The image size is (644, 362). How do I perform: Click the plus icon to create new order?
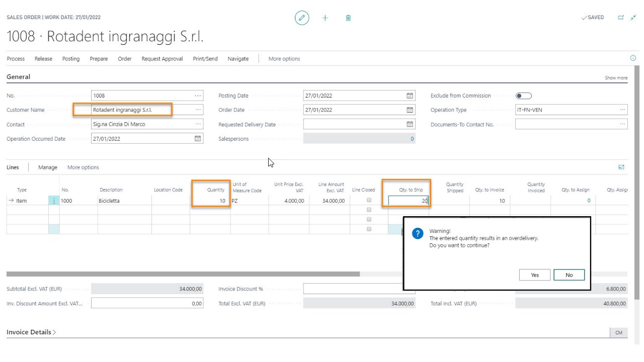[325, 18]
